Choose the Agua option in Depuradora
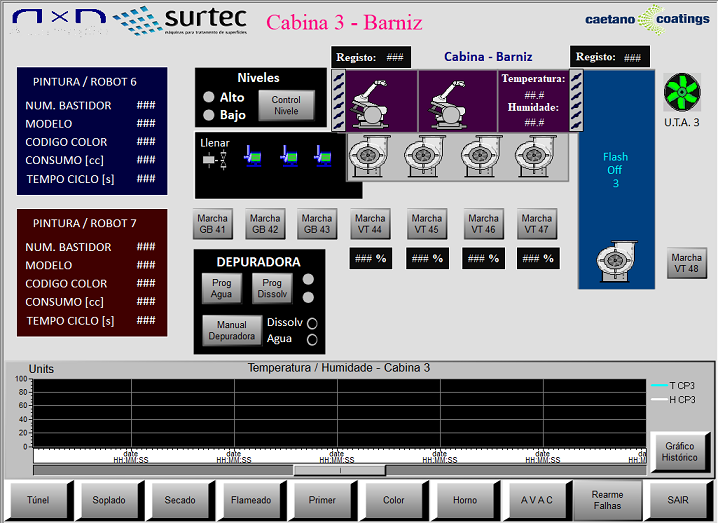 click(x=311, y=340)
